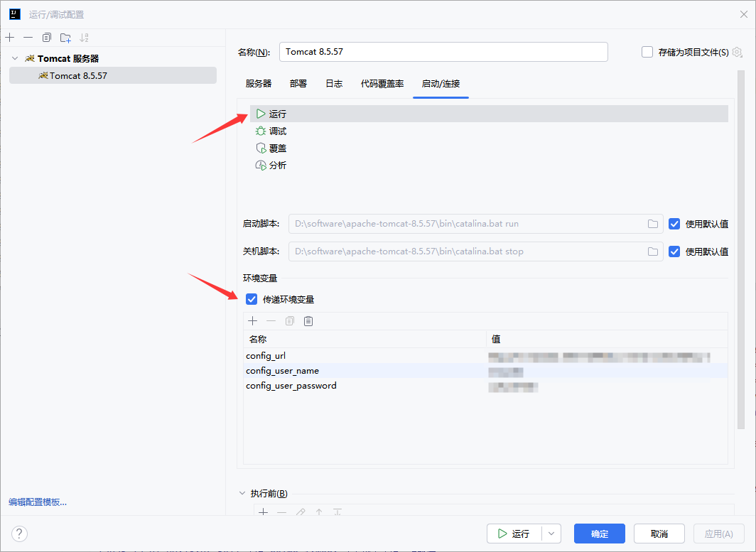This screenshot has height=552, width=756.
Task: Click the right panel vertical scrollbar
Action: tap(741, 249)
